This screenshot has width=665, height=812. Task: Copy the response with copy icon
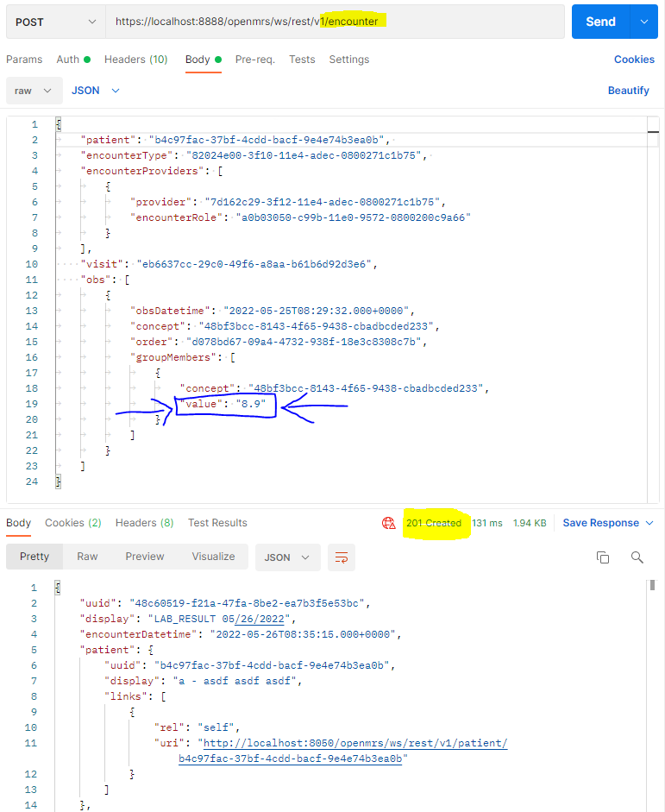[603, 557]
